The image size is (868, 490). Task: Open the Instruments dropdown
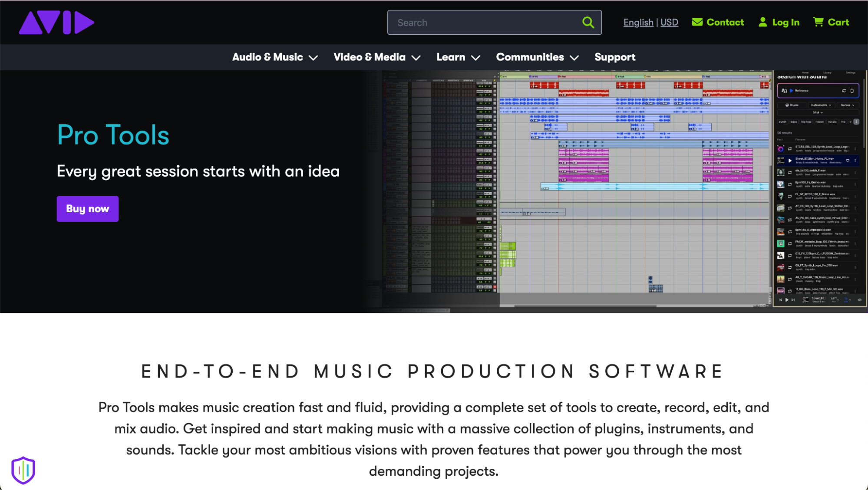click(x=822, y=105)
